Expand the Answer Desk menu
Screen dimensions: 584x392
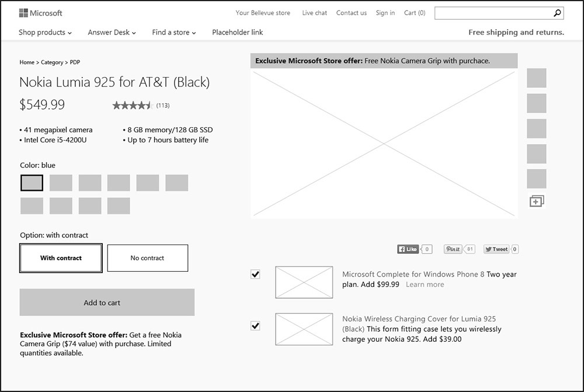(x=112, y=32)
